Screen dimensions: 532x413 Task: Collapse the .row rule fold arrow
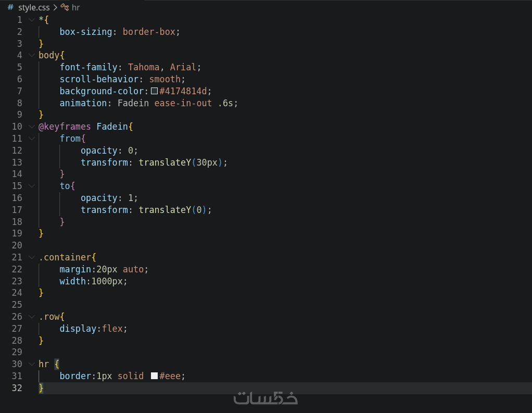pyautogui.click(x=32, y=317)
